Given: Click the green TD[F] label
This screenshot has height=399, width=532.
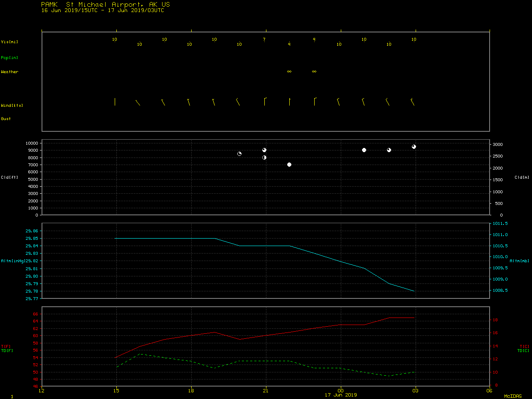Looking at the screenshot, I should [x=7, y=351].
